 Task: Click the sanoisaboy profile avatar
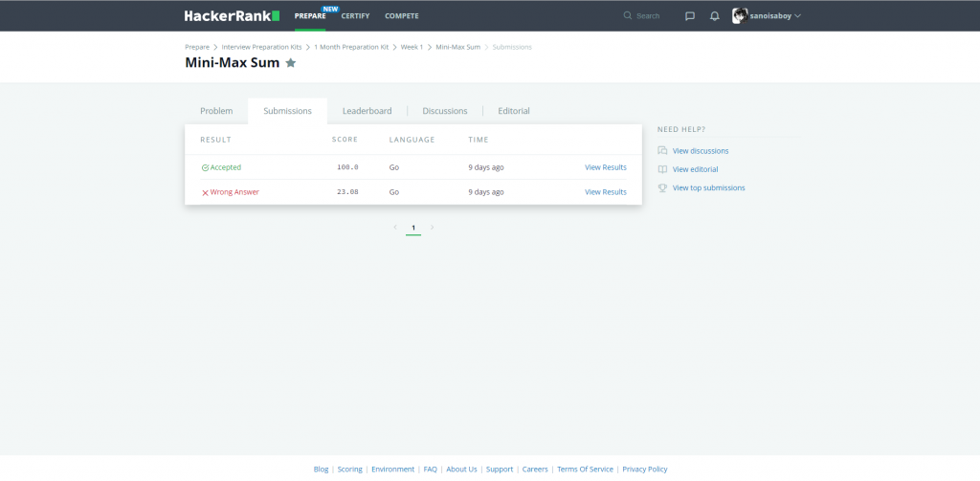click(x=740, y=16)
